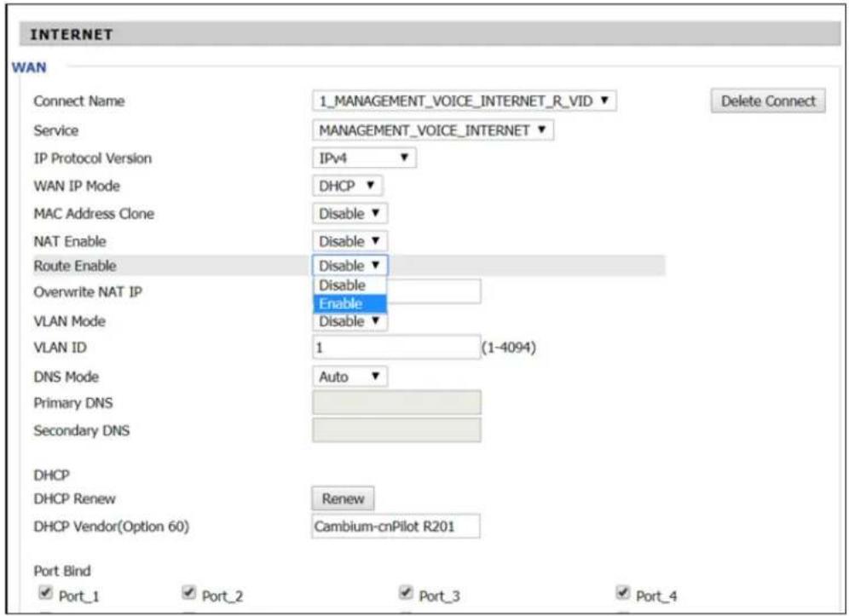Click the VLAN ID input field
The width and height of the screenshot is (849, 616).
click(396, 348)
